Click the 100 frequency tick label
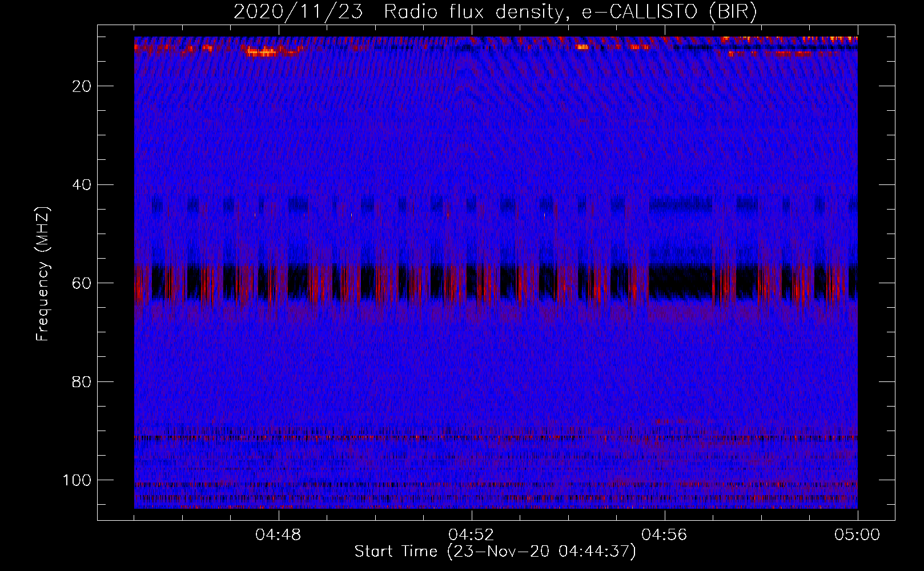Screen dimensions: 924x571 (77, 480)
